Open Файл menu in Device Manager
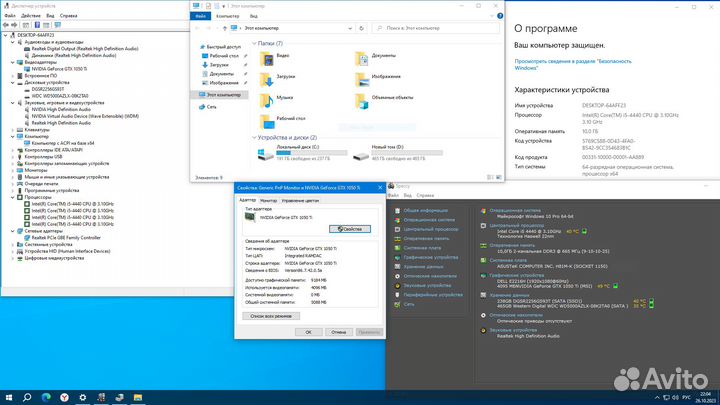 coord(10,16)
